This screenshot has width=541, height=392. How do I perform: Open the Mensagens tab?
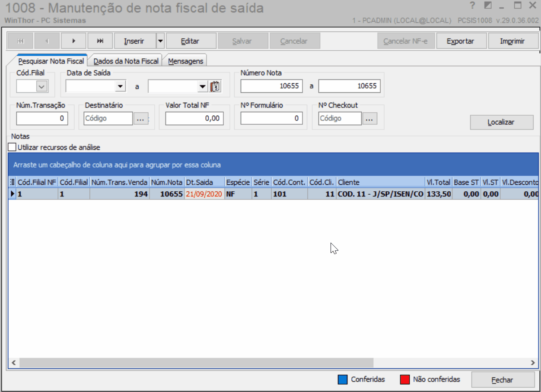(x=185, y=61)
